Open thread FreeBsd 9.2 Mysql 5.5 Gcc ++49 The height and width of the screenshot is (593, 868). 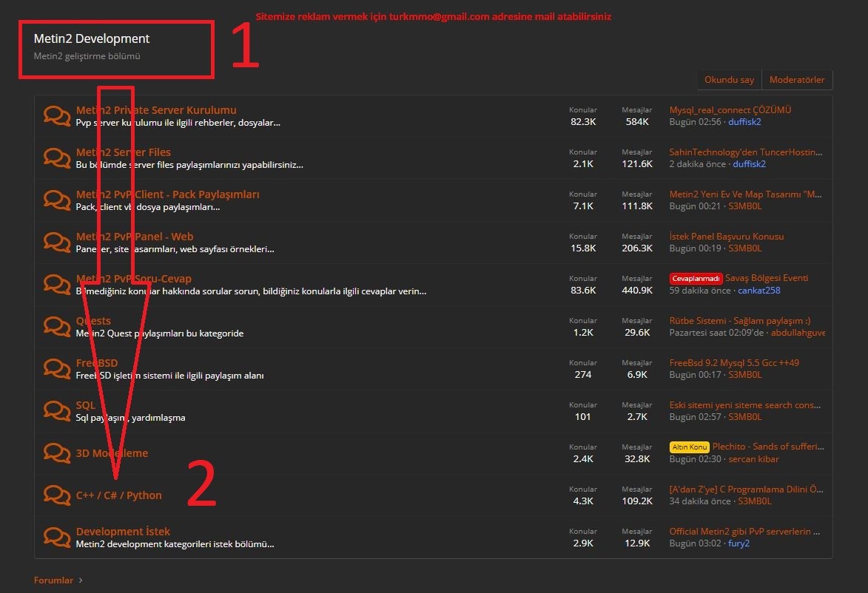(734, 363)
